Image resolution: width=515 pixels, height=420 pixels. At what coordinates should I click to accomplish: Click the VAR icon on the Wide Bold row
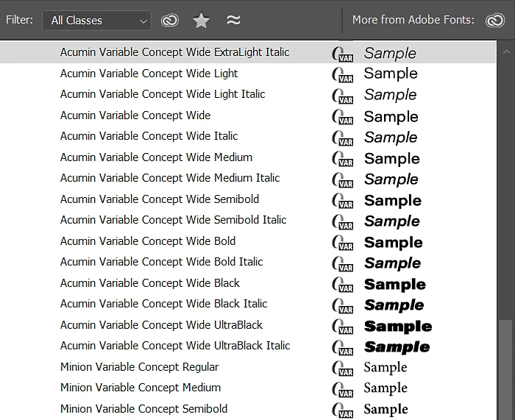[342, 243]
